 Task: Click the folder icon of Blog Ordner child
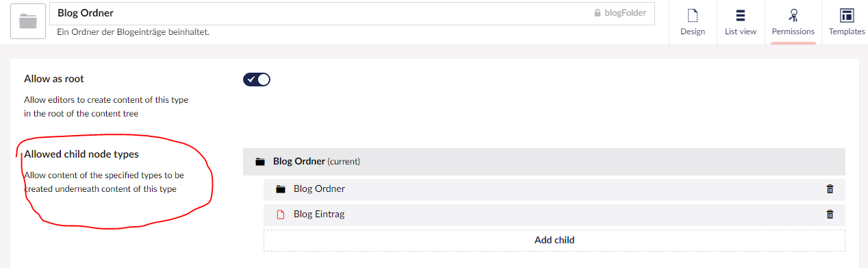coord(280,189)
